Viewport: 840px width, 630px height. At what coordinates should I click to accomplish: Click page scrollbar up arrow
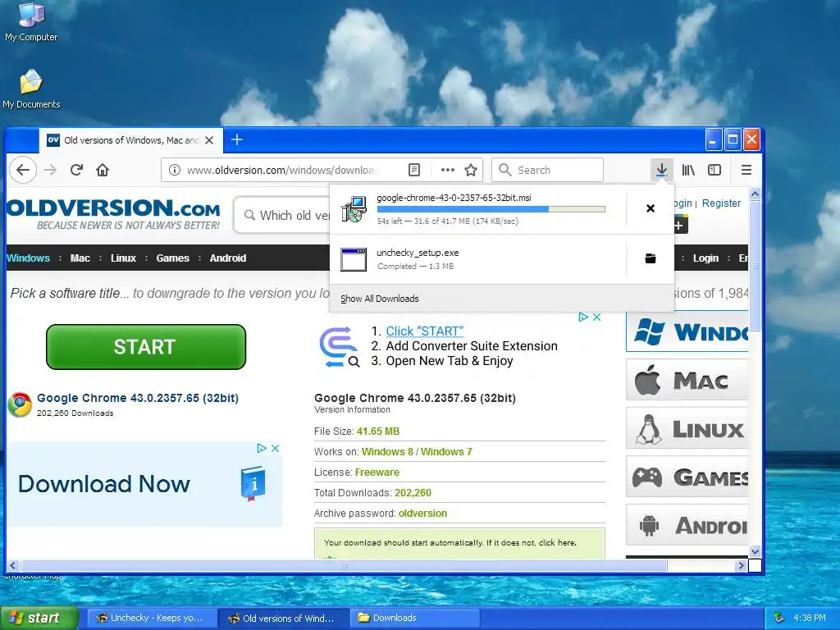point(755,194)
